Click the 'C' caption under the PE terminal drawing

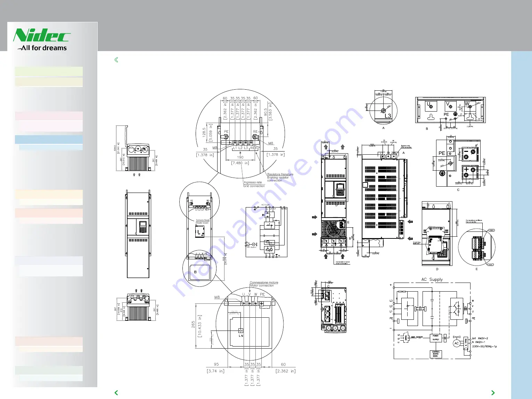pos(458,190)
